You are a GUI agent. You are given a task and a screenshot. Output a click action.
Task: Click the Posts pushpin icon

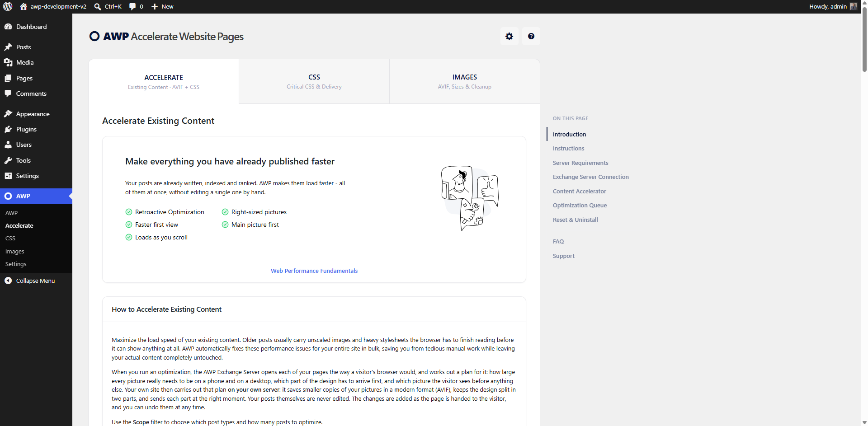pos(8,47)
